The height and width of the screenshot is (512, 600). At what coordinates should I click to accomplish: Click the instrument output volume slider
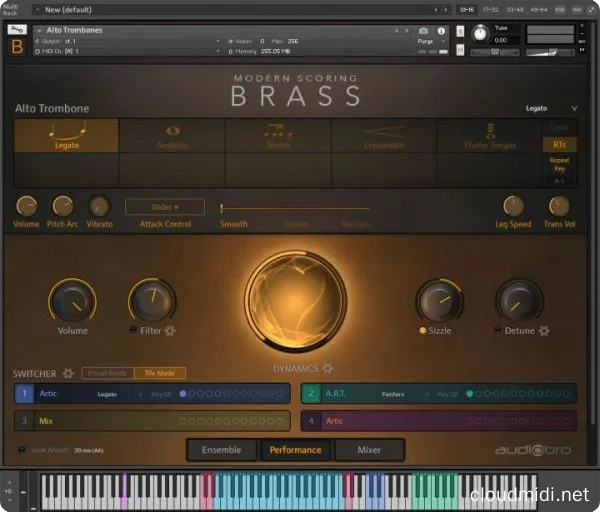click(x=549, y=52)
